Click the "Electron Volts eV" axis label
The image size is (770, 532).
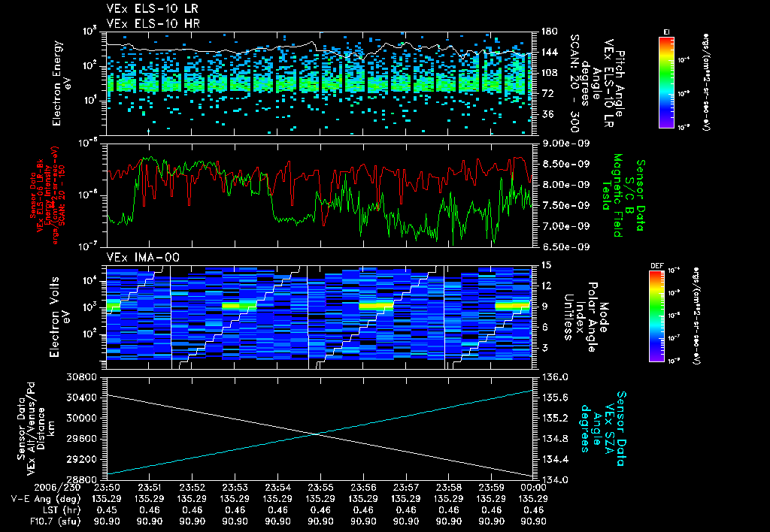tap(59, 317)
